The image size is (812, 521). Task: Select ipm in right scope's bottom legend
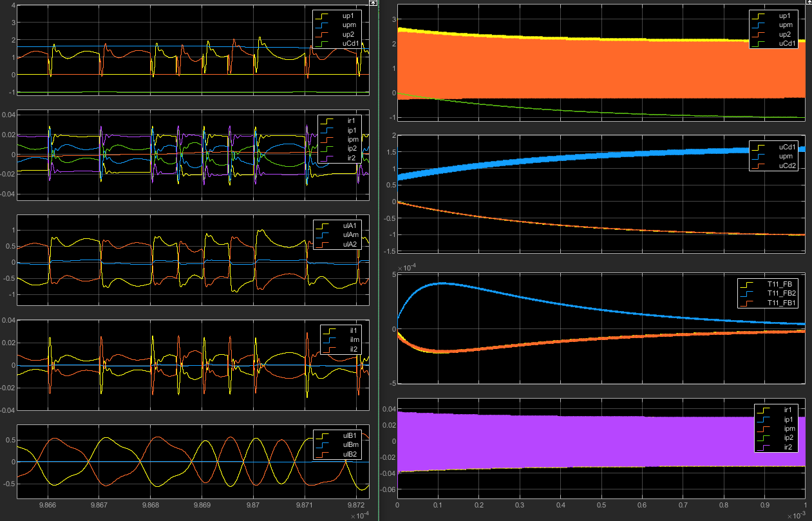point(791,428)
